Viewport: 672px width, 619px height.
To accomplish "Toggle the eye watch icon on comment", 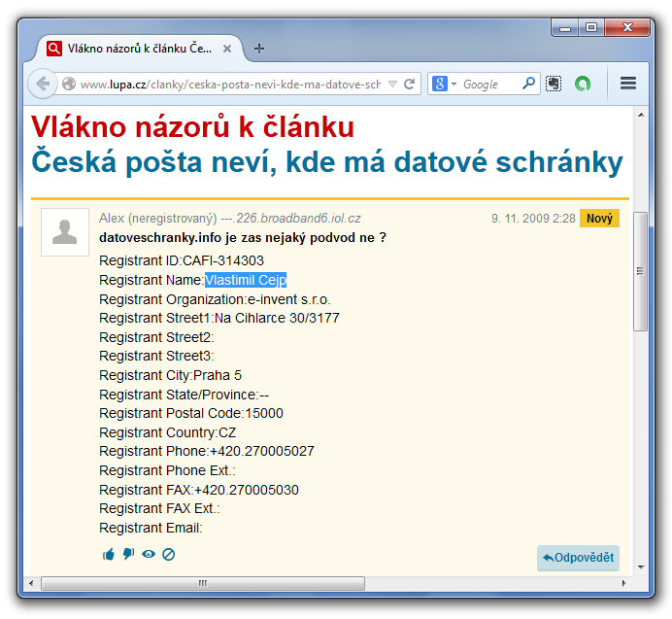I will coord(149,554).
